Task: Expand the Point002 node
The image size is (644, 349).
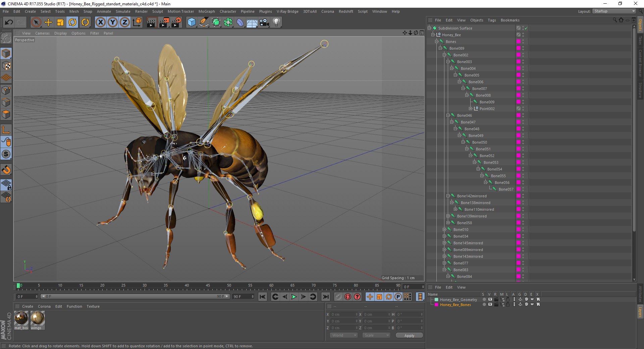Action: 471,108
